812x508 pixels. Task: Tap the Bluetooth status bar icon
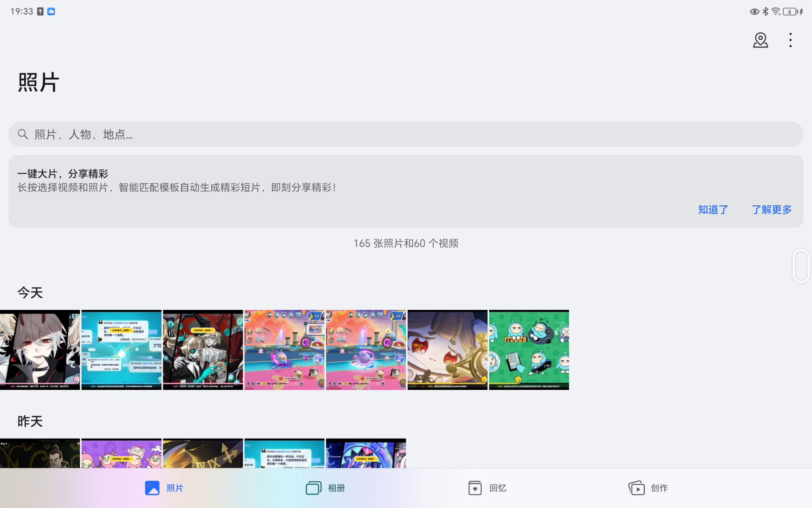tap(765, 11)
